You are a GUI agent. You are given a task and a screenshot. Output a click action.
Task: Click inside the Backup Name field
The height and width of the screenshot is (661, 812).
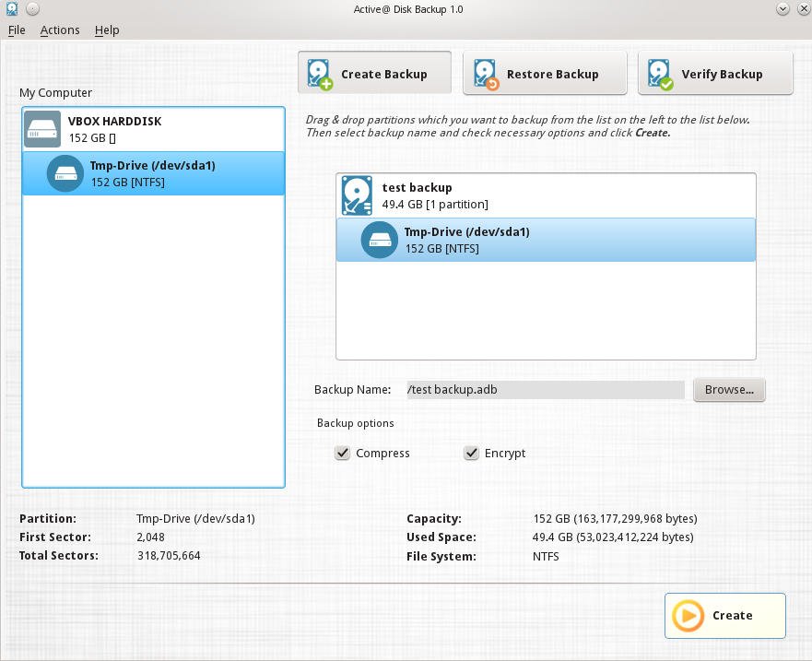click(544, 389)
